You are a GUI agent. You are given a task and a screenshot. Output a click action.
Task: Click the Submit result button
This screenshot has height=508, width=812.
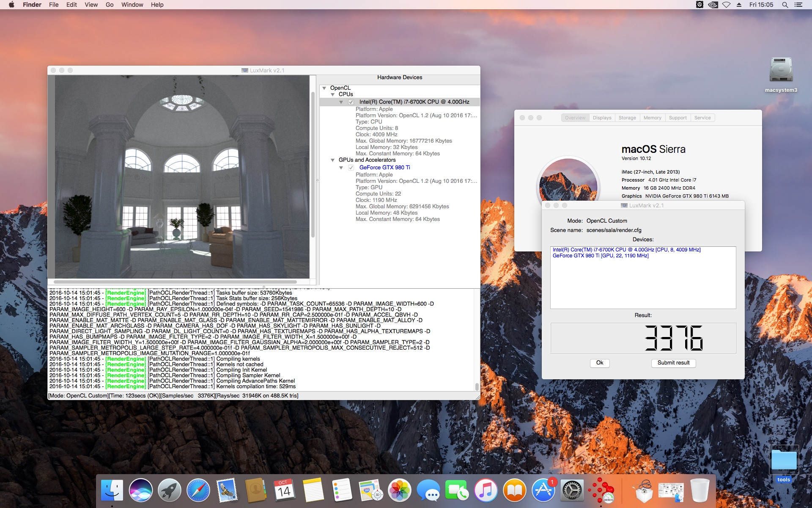click(x=673, y=363)
